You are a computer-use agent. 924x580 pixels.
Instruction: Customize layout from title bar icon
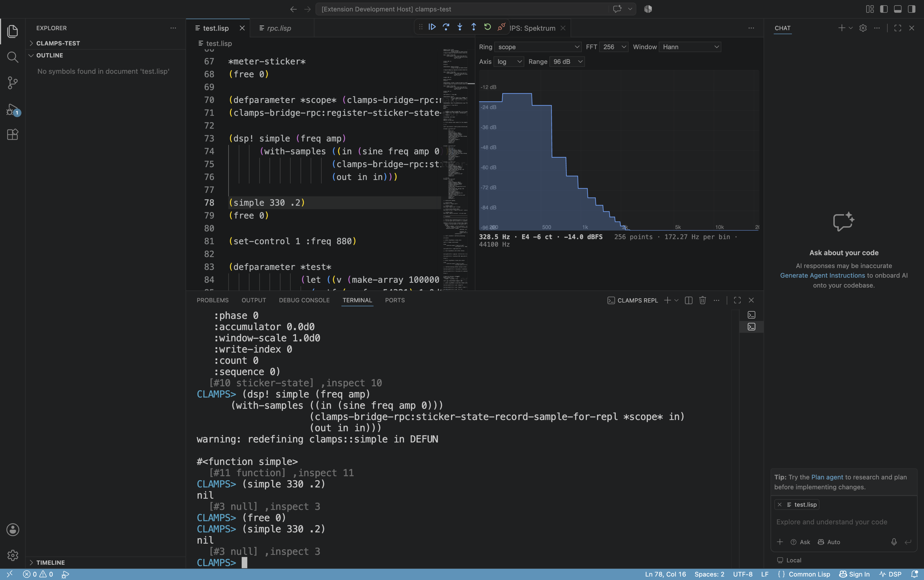point(870,9)
